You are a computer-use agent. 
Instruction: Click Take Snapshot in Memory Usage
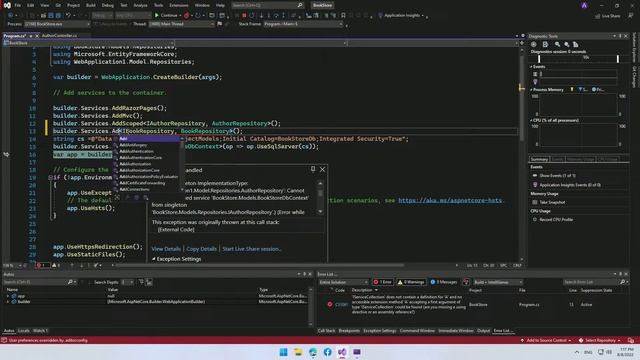click(x=552, y=202)
